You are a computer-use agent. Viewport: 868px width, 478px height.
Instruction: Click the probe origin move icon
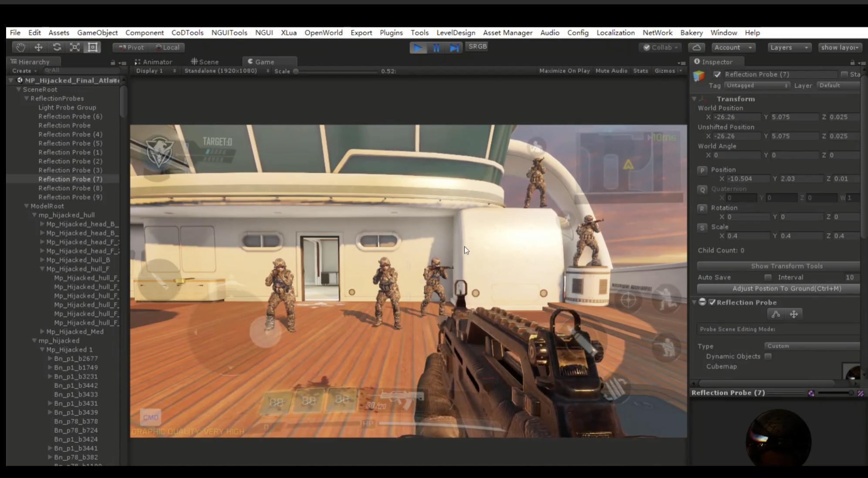tap(794, 314)
